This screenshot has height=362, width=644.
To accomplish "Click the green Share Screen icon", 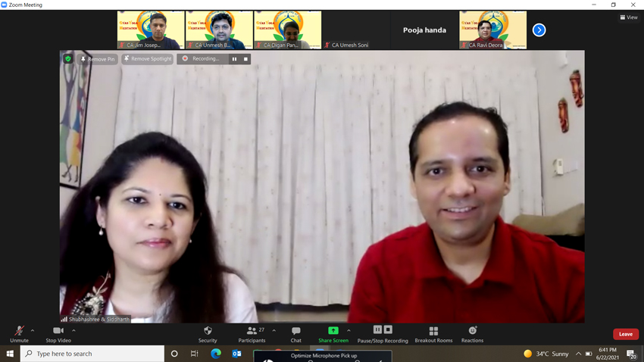I will 333,331.
